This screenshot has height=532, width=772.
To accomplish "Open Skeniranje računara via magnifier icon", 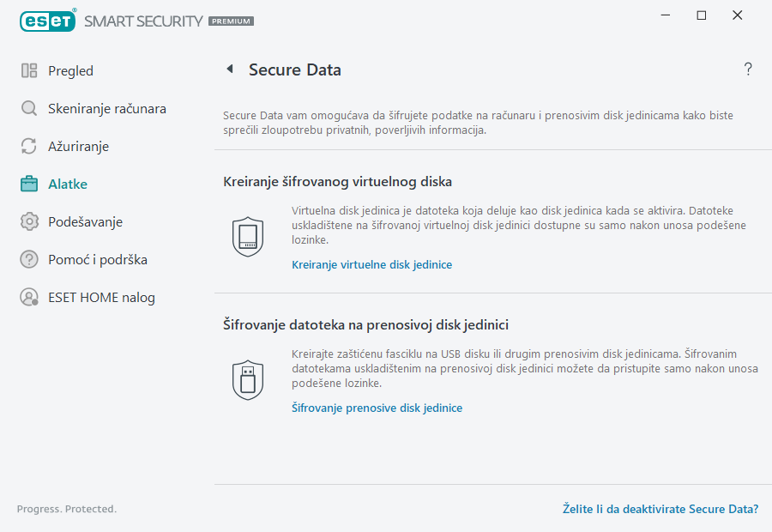I will pyautogui.click(x=28, y=108).
